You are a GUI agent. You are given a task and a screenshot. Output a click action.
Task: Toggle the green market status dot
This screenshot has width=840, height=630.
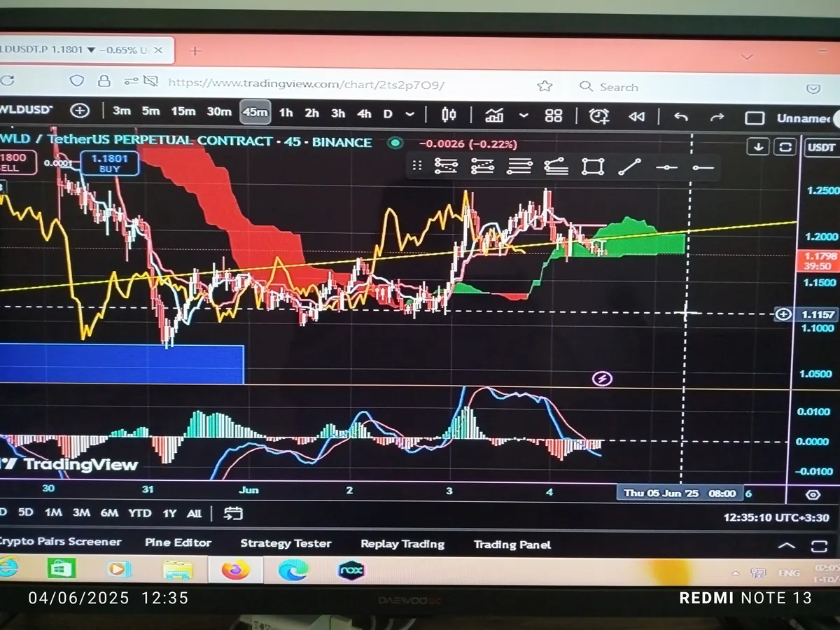[x=395, y=143]
